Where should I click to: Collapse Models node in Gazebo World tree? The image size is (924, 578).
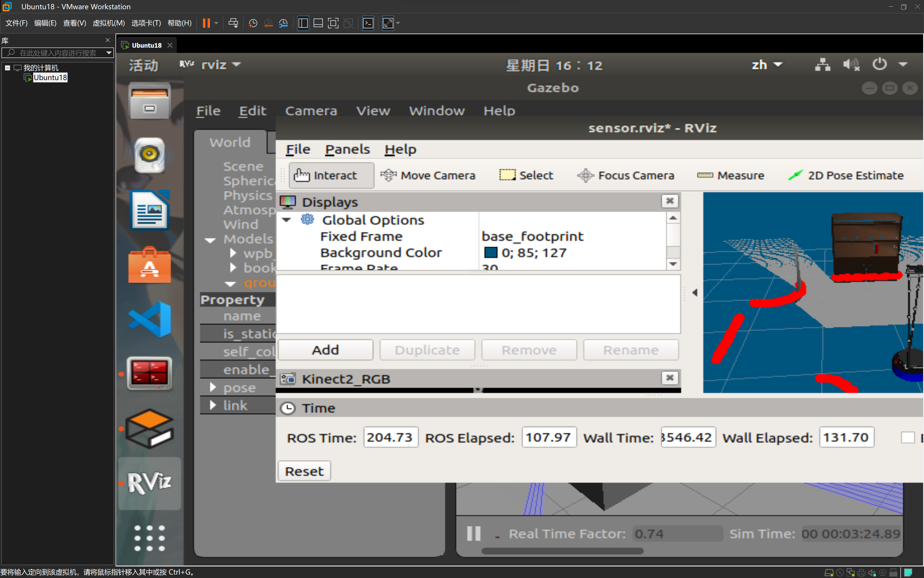click(x=210, y=240)
